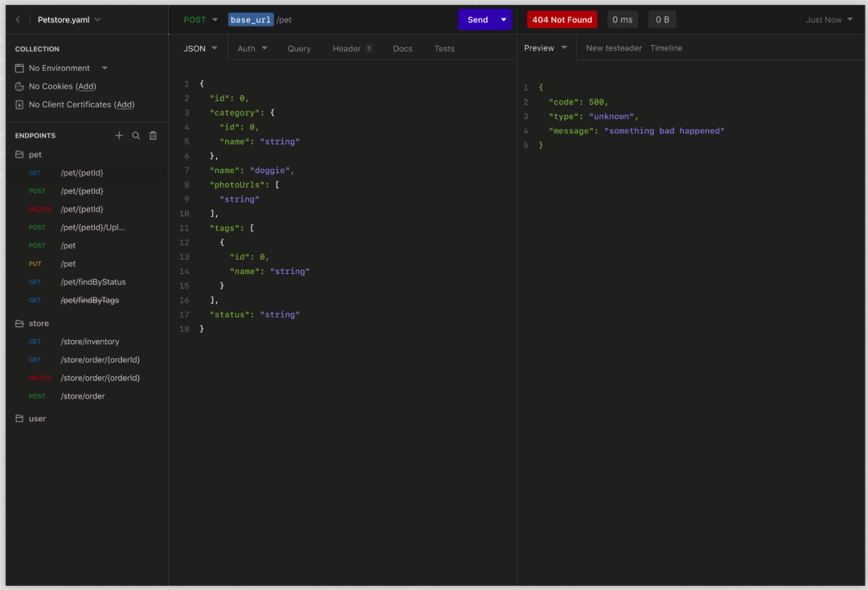This screenshot has width=868, height=590.
Task: Open the Just Now history dropdown
Action: [829, 20]
